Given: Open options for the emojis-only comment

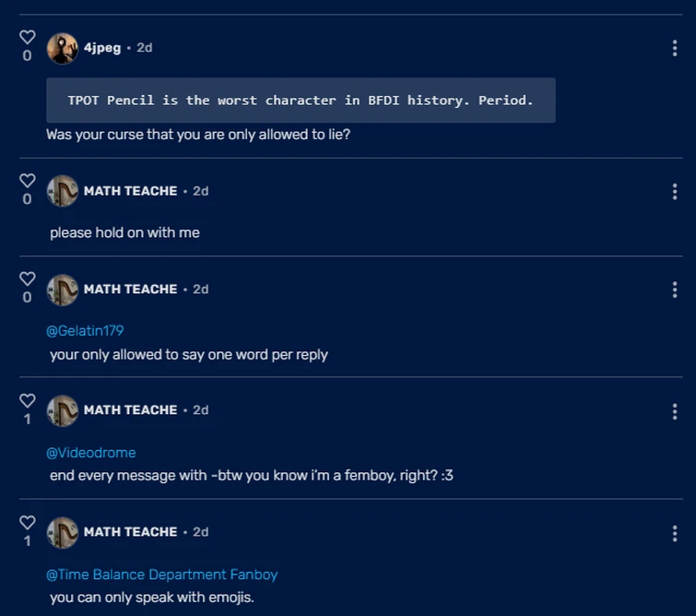Looking at the screenshot, I should [x=675, y=533].
